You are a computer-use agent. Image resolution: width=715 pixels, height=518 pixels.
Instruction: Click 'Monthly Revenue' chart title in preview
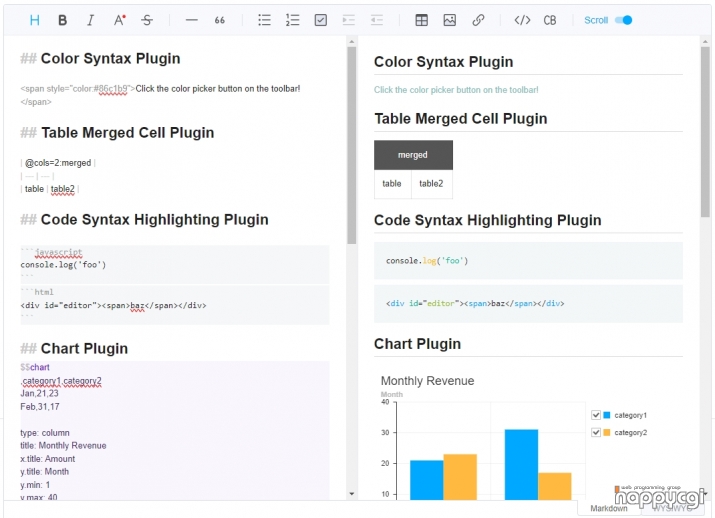tap(427, 381)
